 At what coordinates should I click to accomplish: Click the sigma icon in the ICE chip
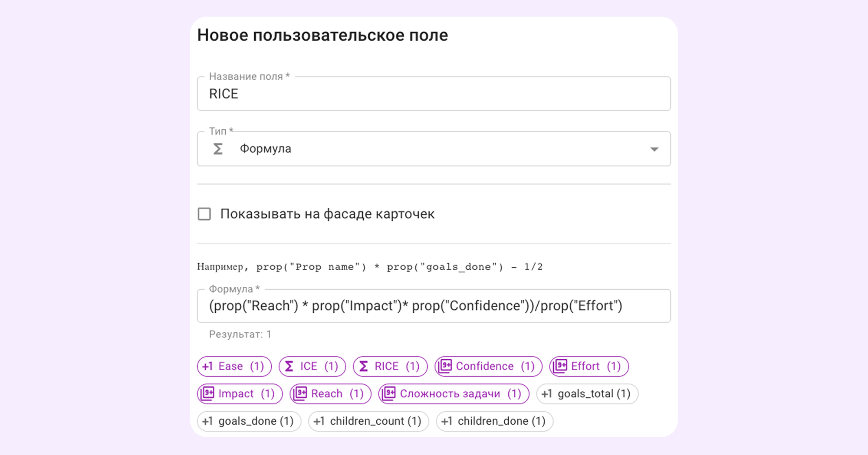click(x=289, y=367)
